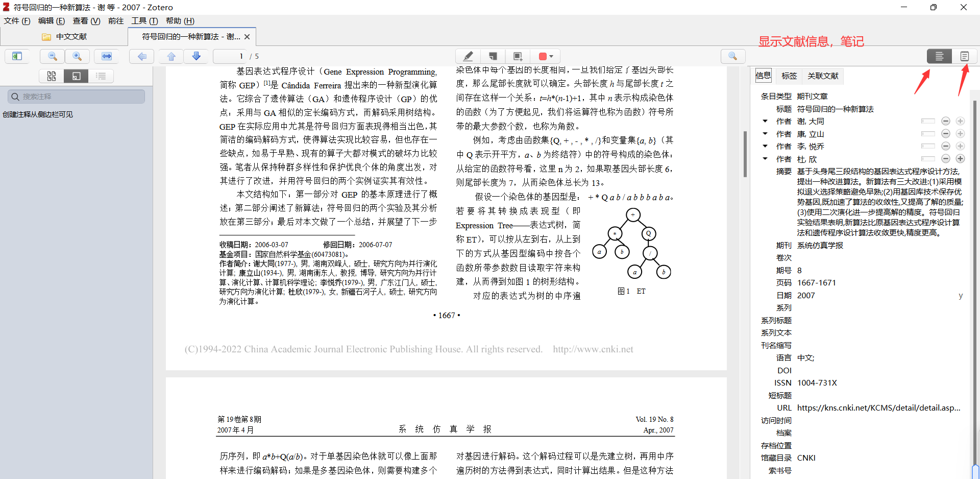
Task: Show item info pane
Action: click(x=939, y=56)
